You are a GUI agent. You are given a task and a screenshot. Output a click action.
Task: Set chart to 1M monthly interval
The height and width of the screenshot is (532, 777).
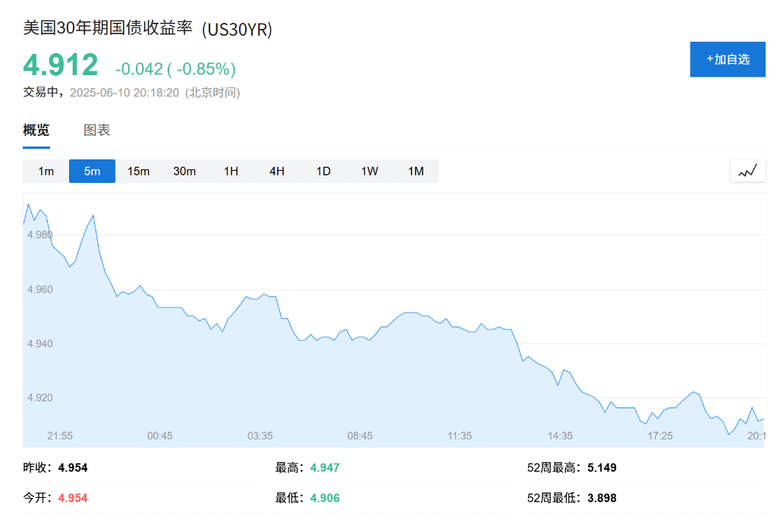point(416,172)
